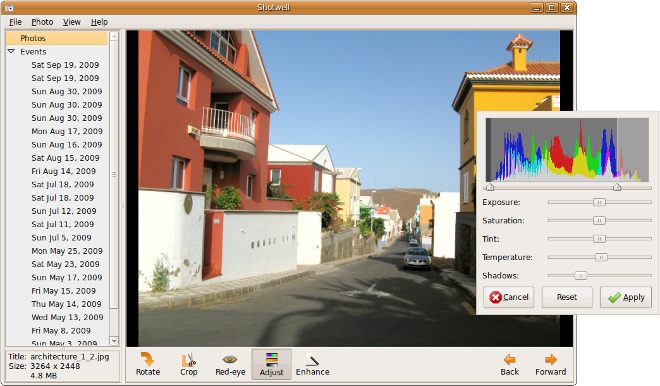
Task: Open the File menu
Action: click(15, 22)
